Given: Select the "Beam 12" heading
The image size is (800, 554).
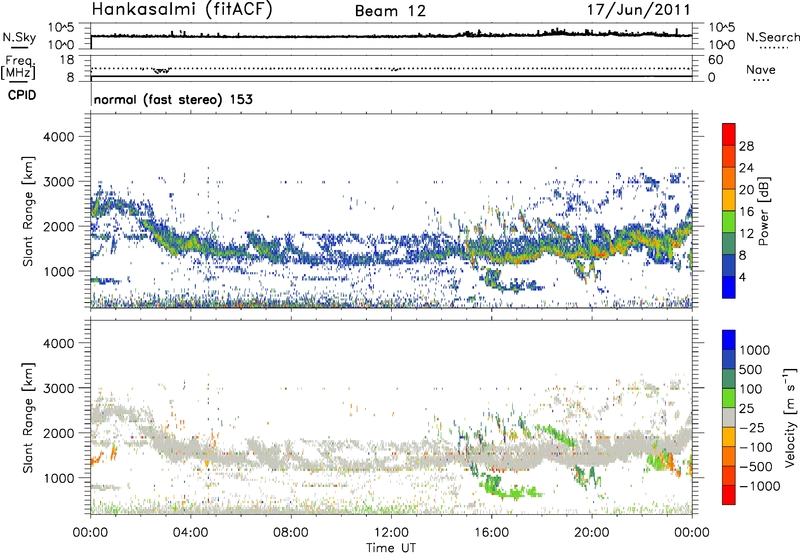Looking at the screenshot, I should 390,11.
